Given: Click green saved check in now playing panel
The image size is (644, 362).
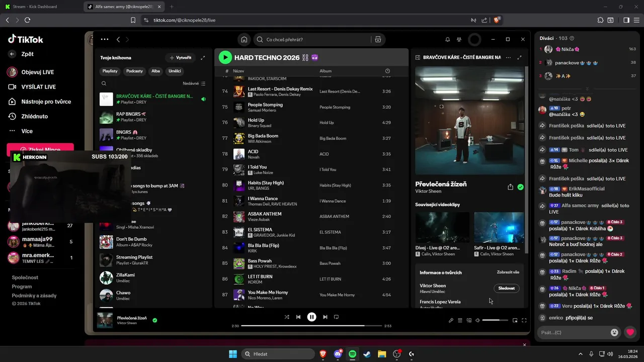Looking at the screenshot, I should [520, 187].
